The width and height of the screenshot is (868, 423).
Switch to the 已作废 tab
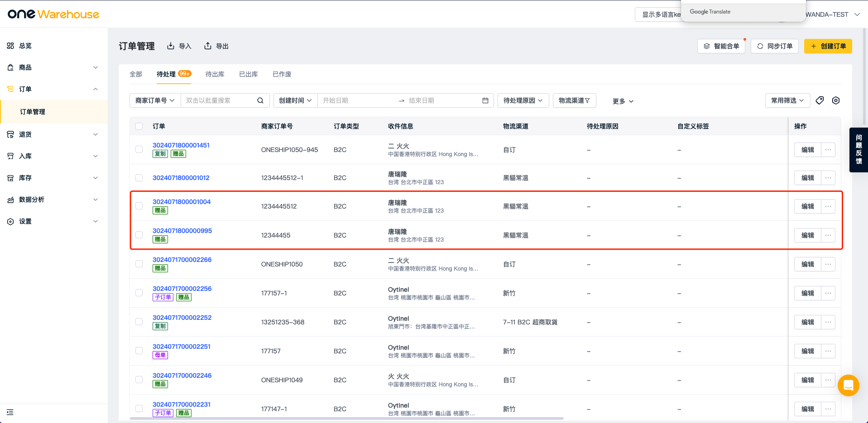coord(282,74)
